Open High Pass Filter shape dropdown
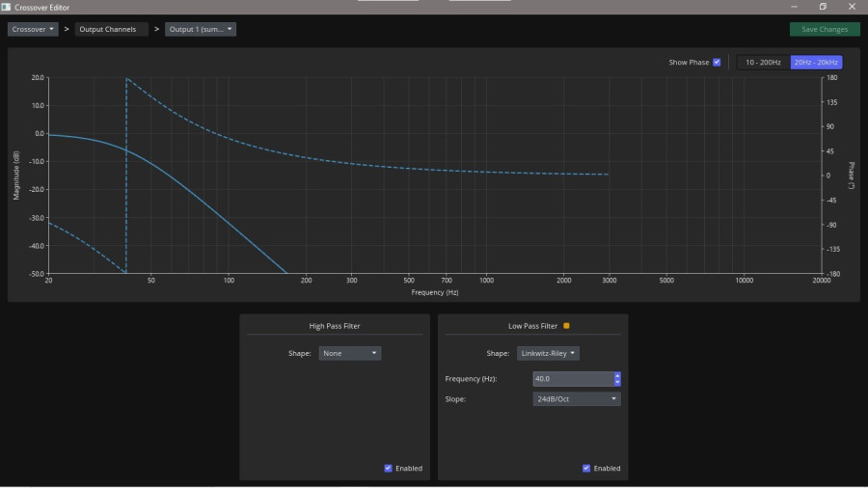 coord(349,353)
